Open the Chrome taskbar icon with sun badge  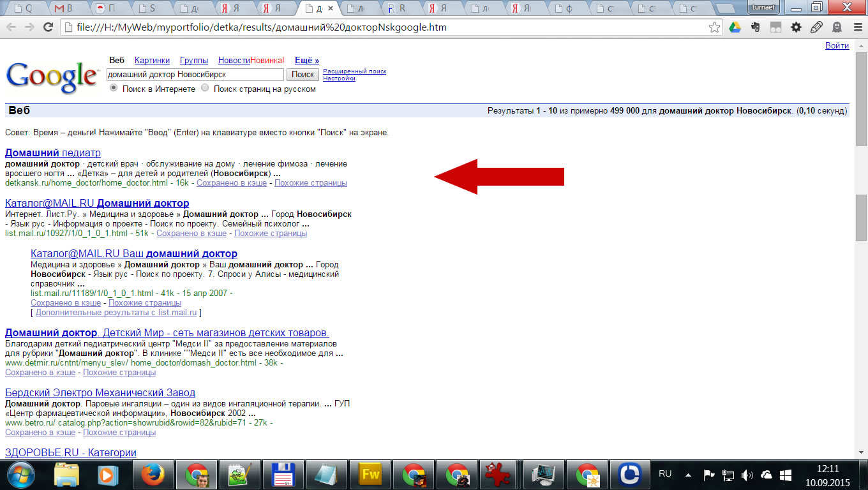pyautogui.click(x=587, y=475)
